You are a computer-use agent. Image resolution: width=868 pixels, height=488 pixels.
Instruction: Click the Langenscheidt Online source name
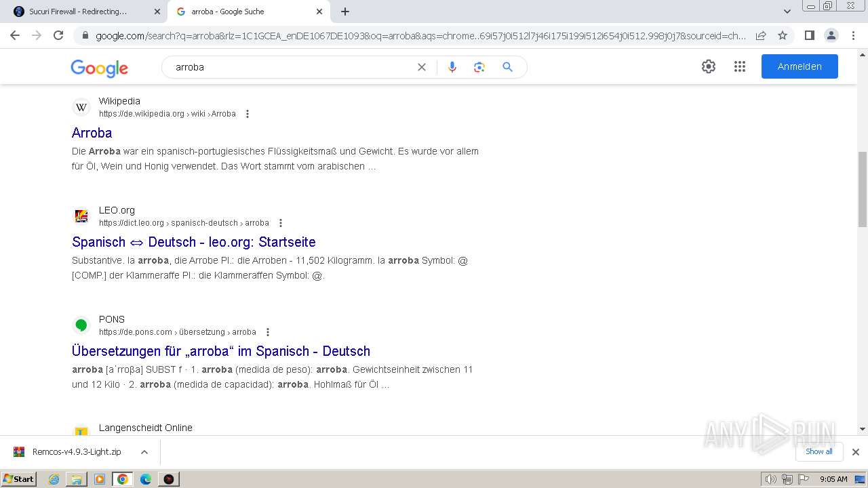(146, 428)
